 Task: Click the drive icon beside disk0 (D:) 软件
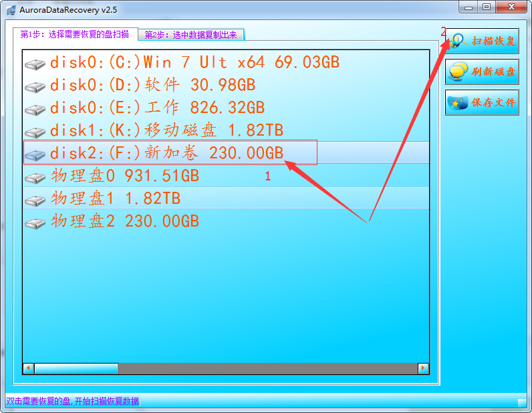coord(35,87)
